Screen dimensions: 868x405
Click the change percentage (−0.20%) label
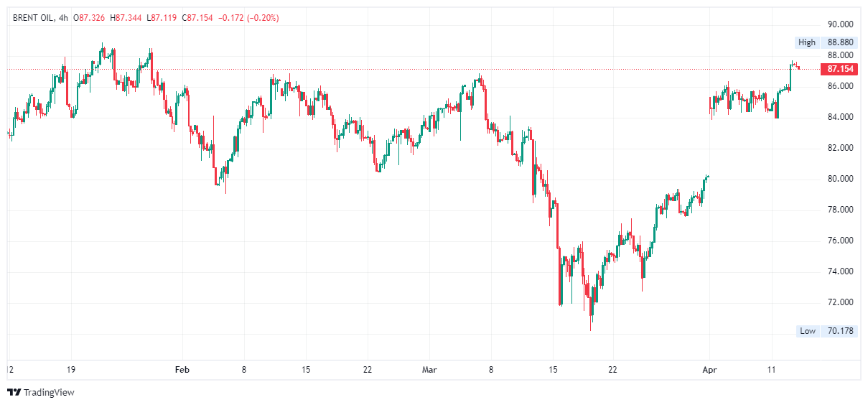(x=263, y=17)
